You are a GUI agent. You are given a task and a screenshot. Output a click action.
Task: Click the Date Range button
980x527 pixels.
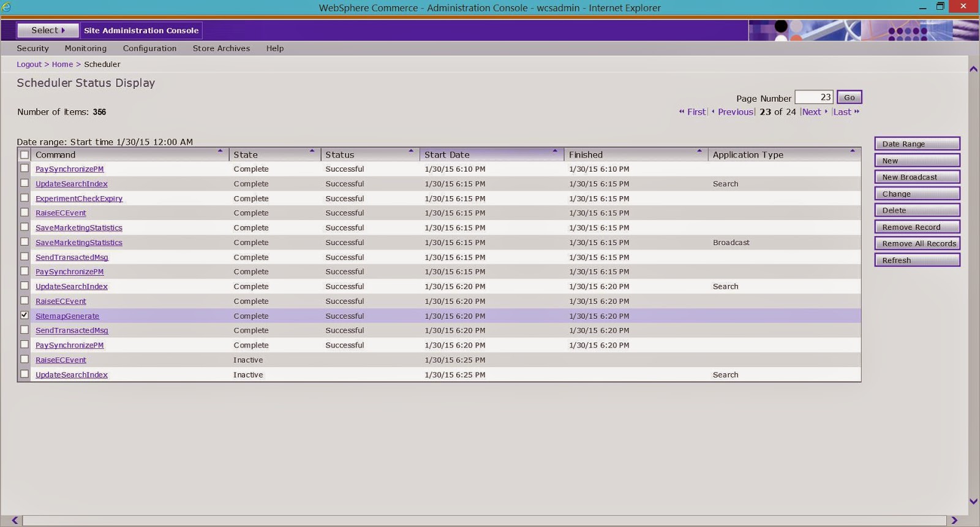coord(917,143)
